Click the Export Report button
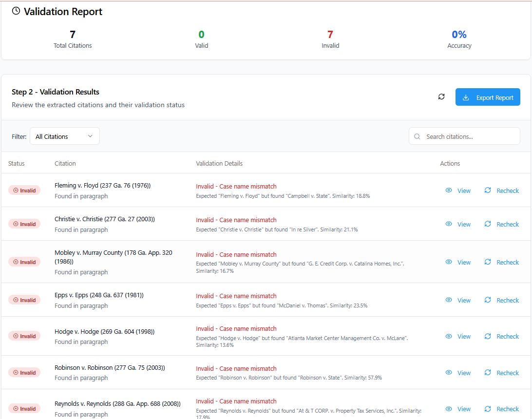532x419 pixels. pos(488,97)
